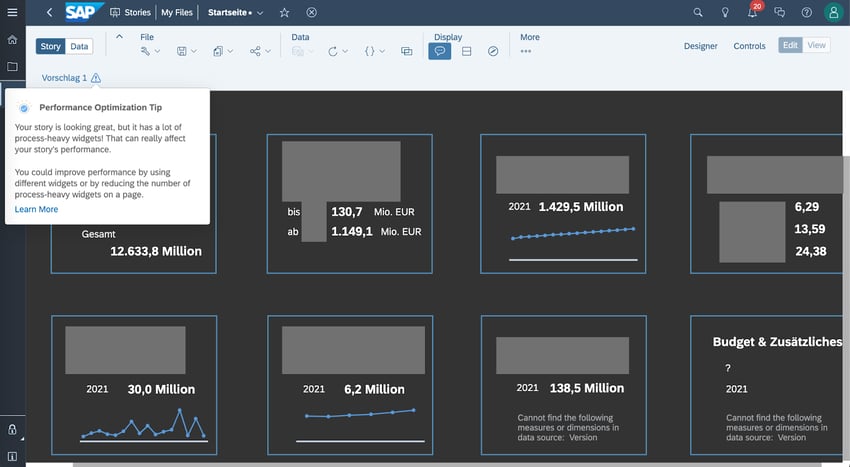
Task: Open help lightbulb tips
Action: [725, 12]
